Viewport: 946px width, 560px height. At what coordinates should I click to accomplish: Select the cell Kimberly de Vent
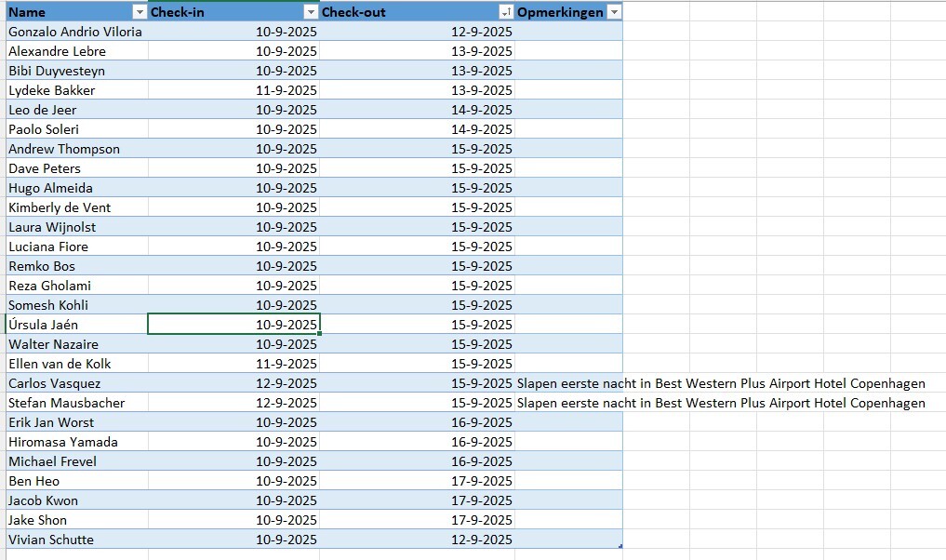(76, 207)
